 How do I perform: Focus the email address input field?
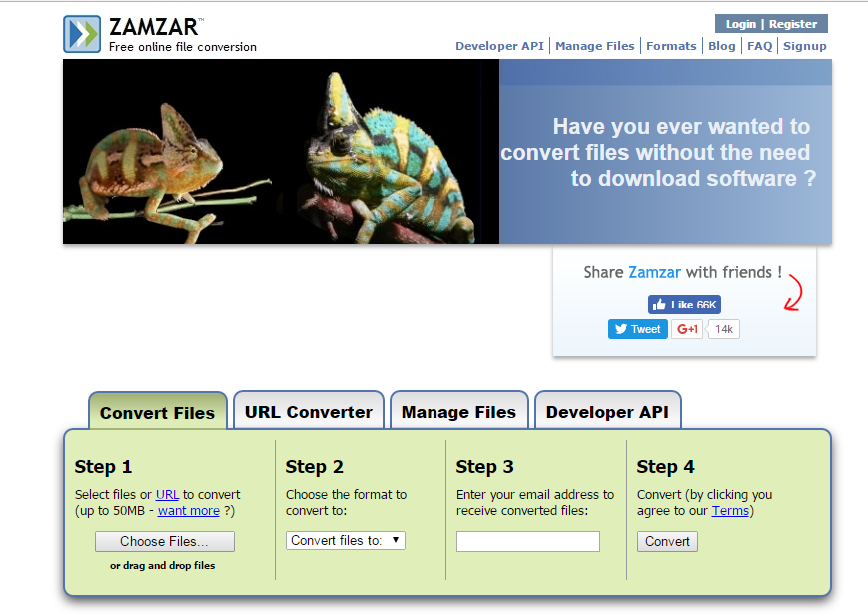tap(528, 541)
